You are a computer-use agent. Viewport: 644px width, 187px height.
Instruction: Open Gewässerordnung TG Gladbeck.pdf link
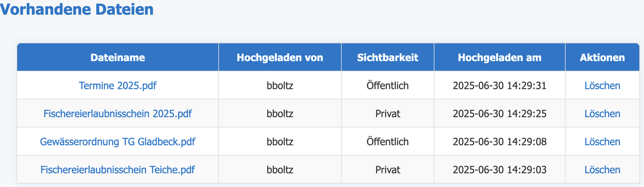(117, 141)
